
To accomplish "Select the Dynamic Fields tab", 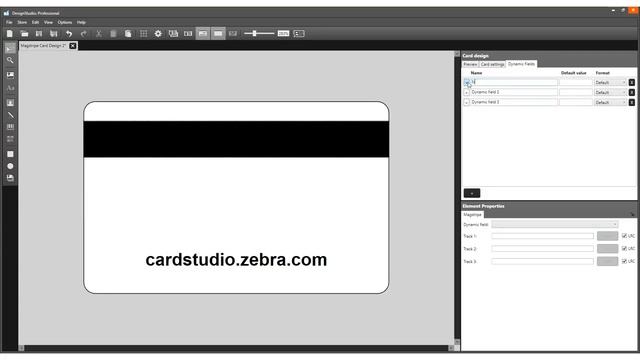I will click(x=521, y=64).
